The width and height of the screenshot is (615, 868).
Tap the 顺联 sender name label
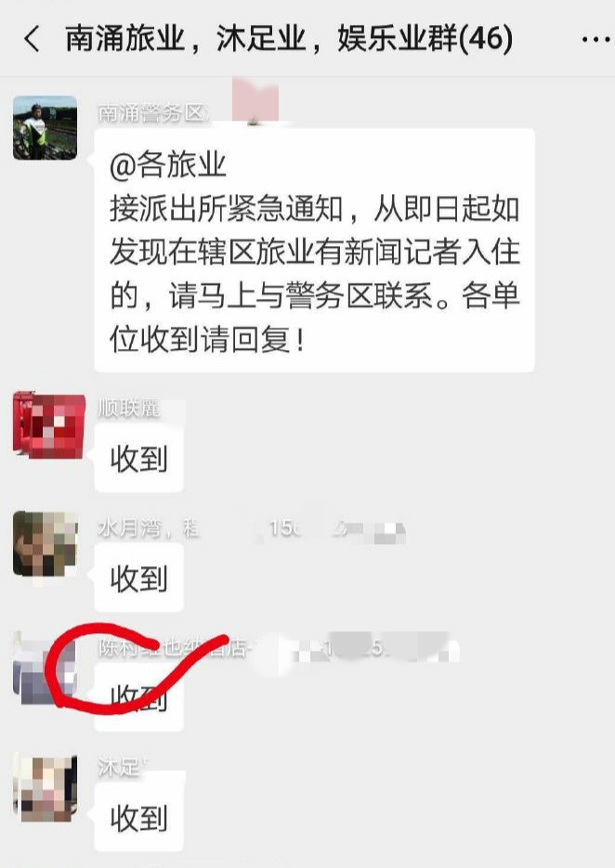click(129, 408)
